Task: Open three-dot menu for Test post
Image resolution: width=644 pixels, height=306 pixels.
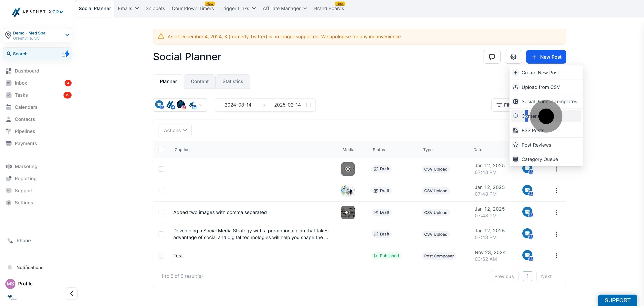Action: tap(556, 256)
